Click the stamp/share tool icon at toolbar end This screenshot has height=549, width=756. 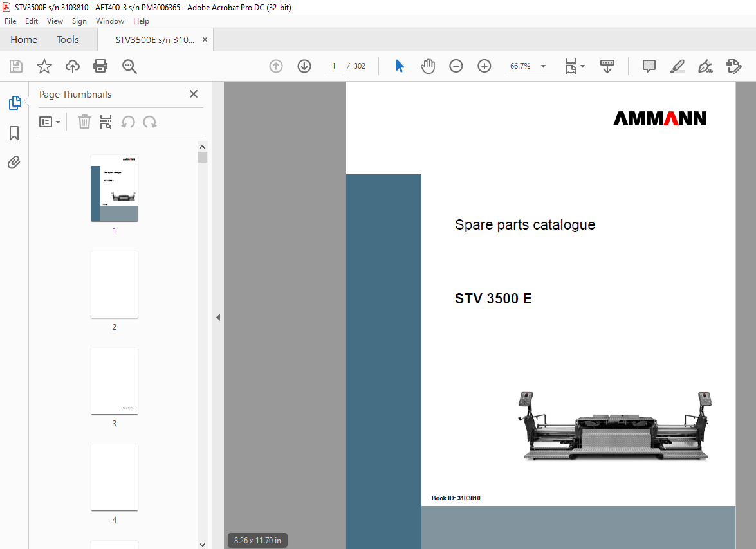(733, 66)
